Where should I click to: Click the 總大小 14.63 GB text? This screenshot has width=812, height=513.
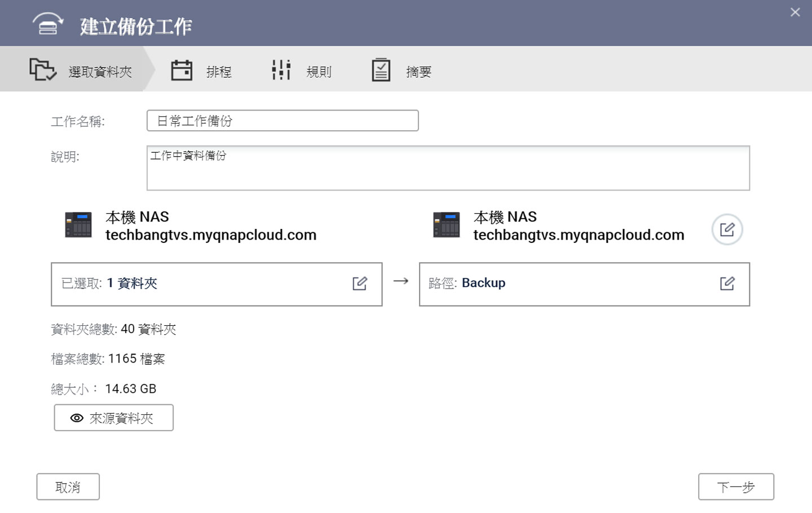[x=104, y=389]
